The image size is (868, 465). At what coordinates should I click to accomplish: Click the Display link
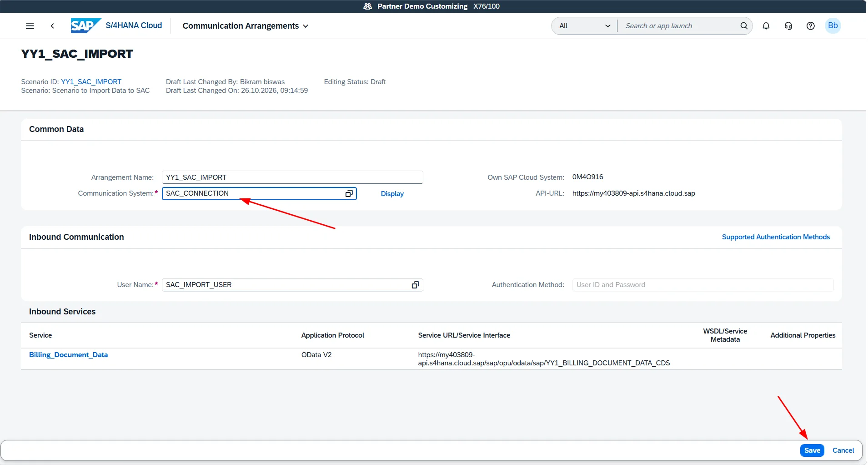pos(392,194)
